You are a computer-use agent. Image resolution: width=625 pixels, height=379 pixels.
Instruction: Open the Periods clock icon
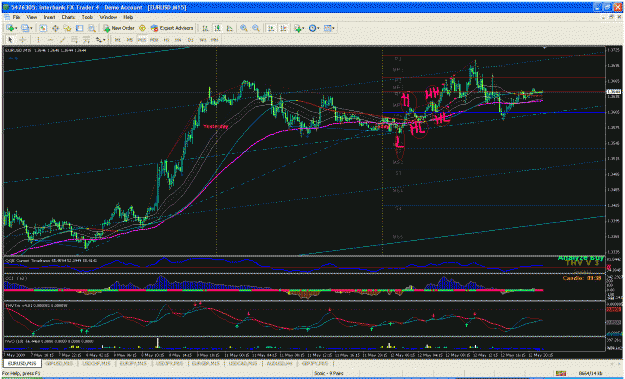click(313, 28)
